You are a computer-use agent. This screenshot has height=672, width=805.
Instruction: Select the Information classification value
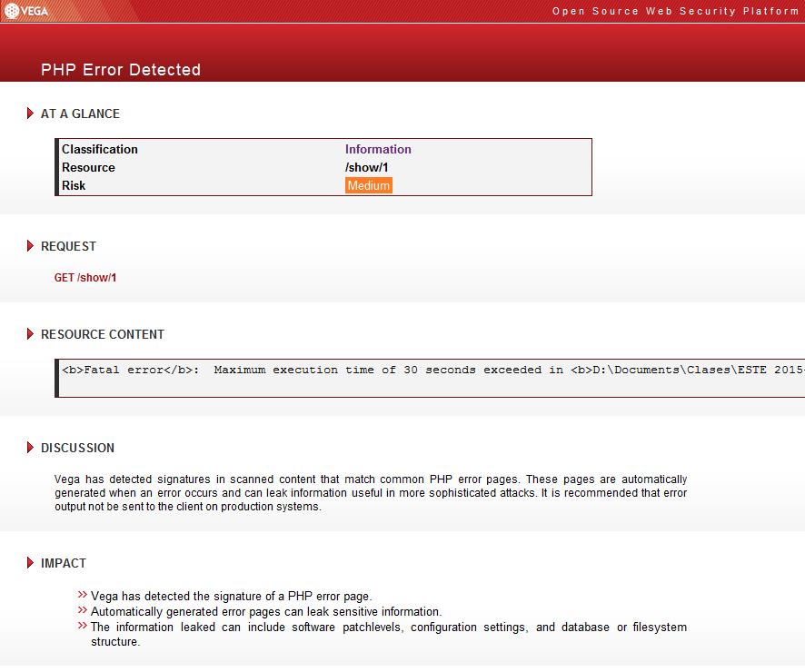[x=378, y=149]
